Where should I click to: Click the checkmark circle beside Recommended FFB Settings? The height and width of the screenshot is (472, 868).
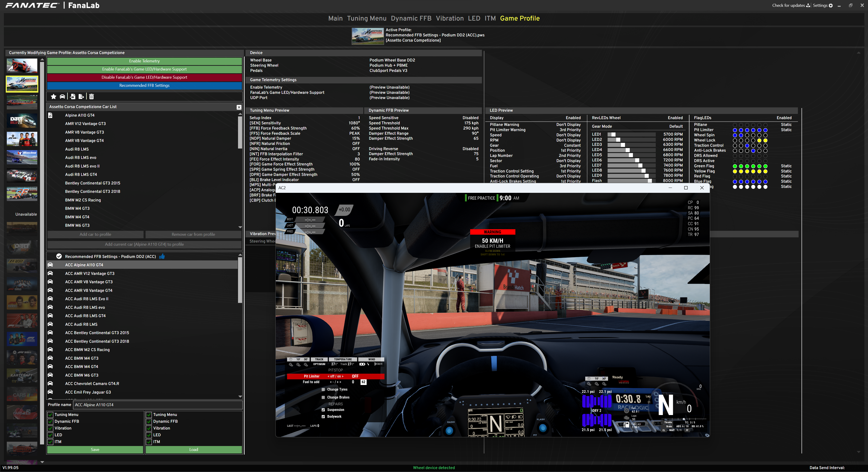(x=59, y=256)
